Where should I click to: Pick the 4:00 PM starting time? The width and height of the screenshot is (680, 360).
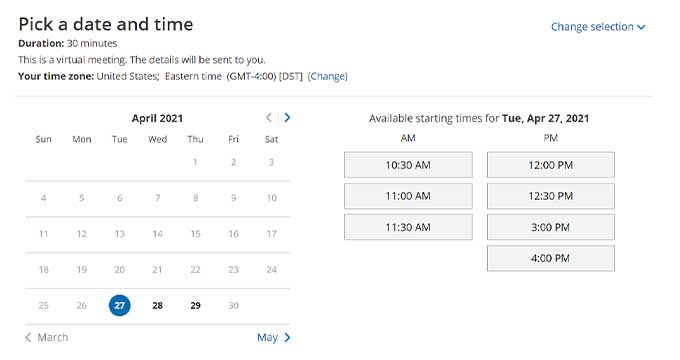(550, 259)
